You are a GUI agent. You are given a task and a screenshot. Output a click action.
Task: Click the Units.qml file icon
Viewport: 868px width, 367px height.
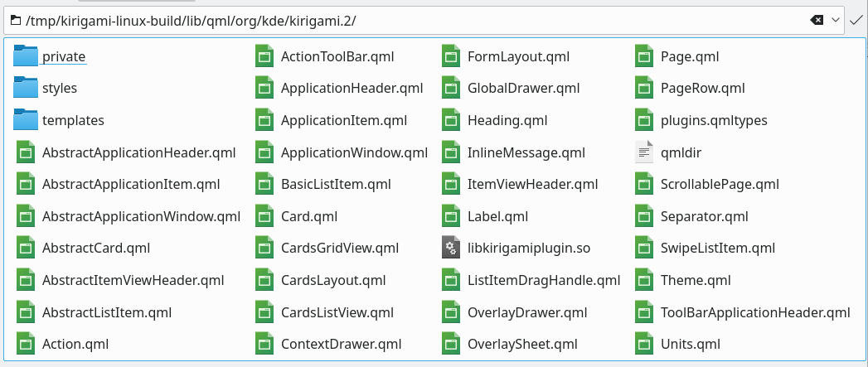click(644, 344)
